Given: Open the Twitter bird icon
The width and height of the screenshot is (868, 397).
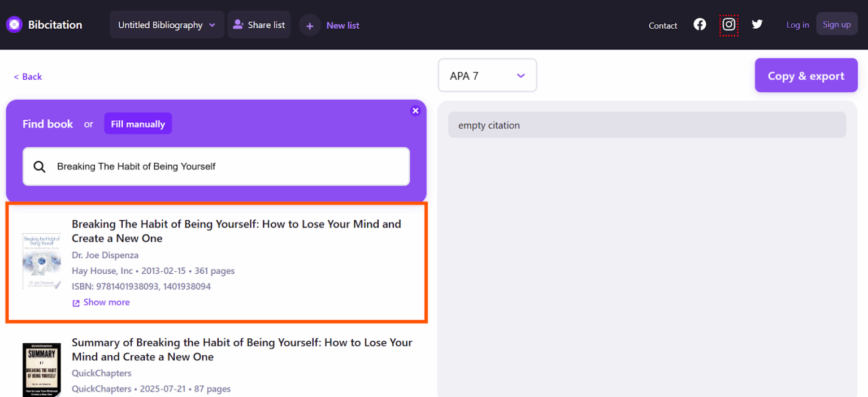Looking at the screenshot, I should [x=757, y=25].
